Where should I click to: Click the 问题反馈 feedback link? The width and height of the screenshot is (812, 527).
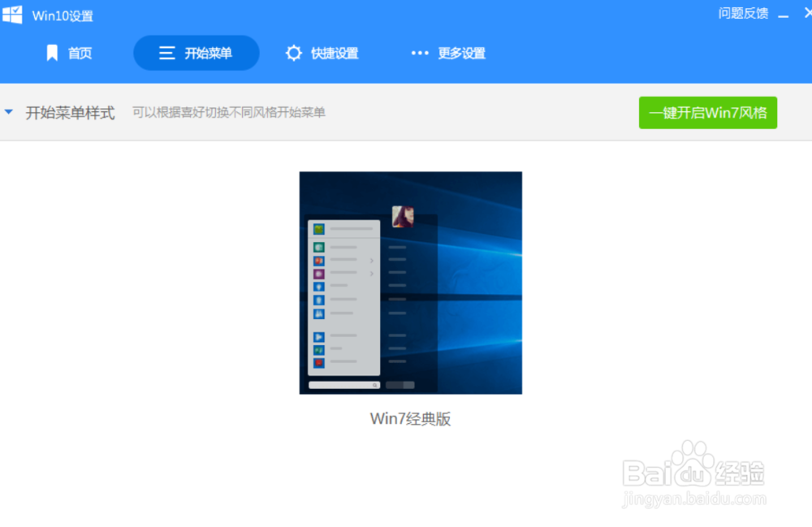point(743,14)
